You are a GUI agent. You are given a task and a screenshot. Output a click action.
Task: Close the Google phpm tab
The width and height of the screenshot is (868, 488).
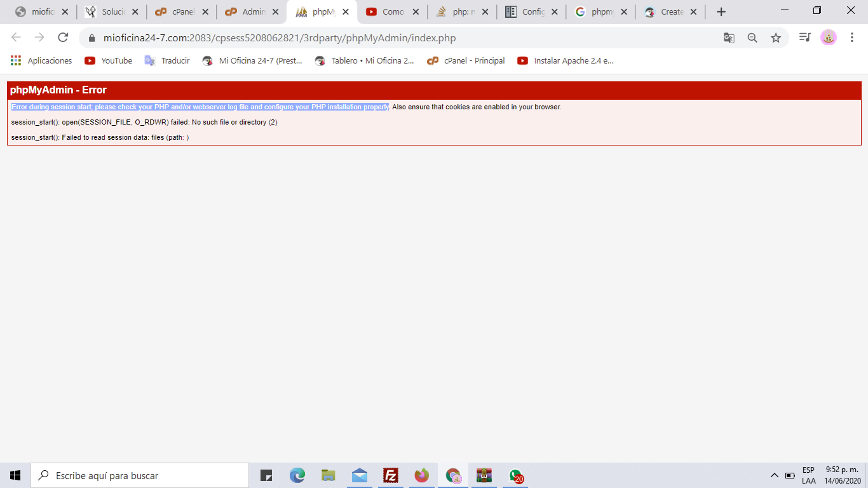[x=623, y=11]
